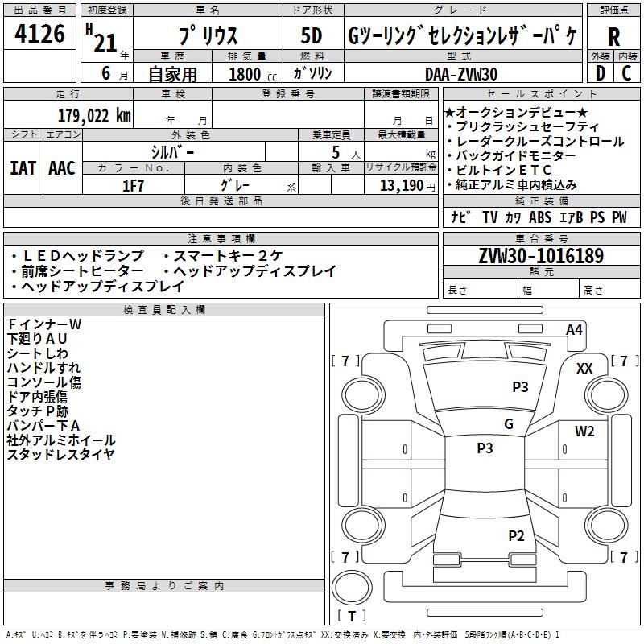This screenshot has width=644, height=644.
Task: Click XX mark on front fender
Action: (x=584, y=369)
